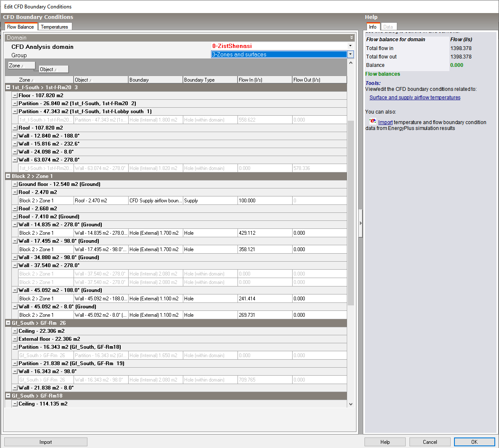Open the Group dropdown arrow
Image resolution: width=499 pixels, height=448 pixels.
[x=350, y=54]
